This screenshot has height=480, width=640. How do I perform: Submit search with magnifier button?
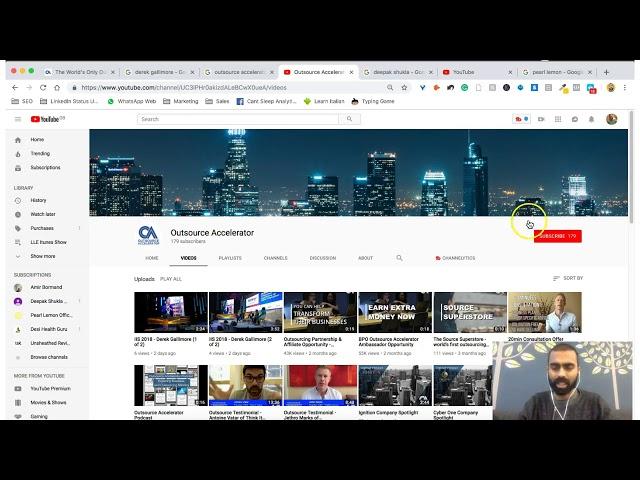[x=349, y=119]
